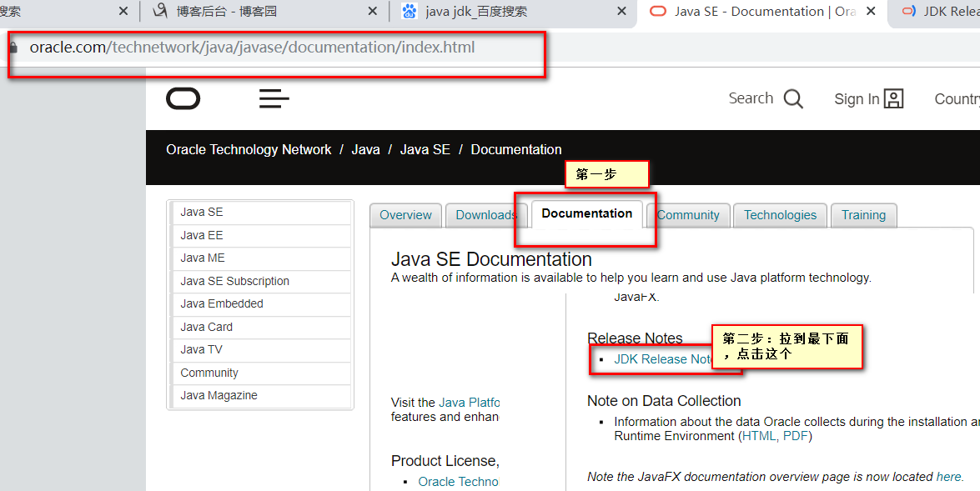Open the HTML data collection link
980x491 pixels.
click(x=759, y=436)
